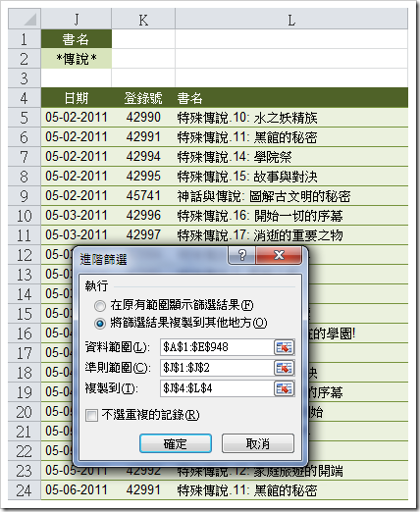Select column L header
The image size is (420, 512).
[x=291, y=20]
